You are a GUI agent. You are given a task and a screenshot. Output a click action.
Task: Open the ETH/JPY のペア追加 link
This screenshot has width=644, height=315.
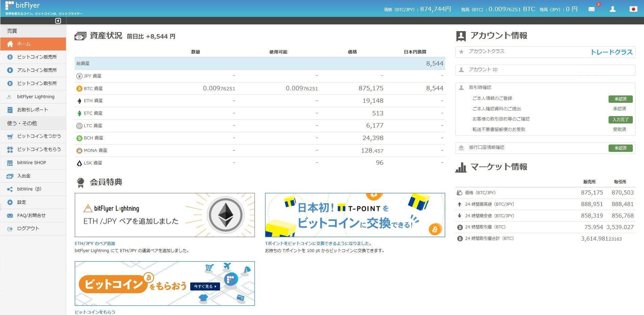[95, 243]
